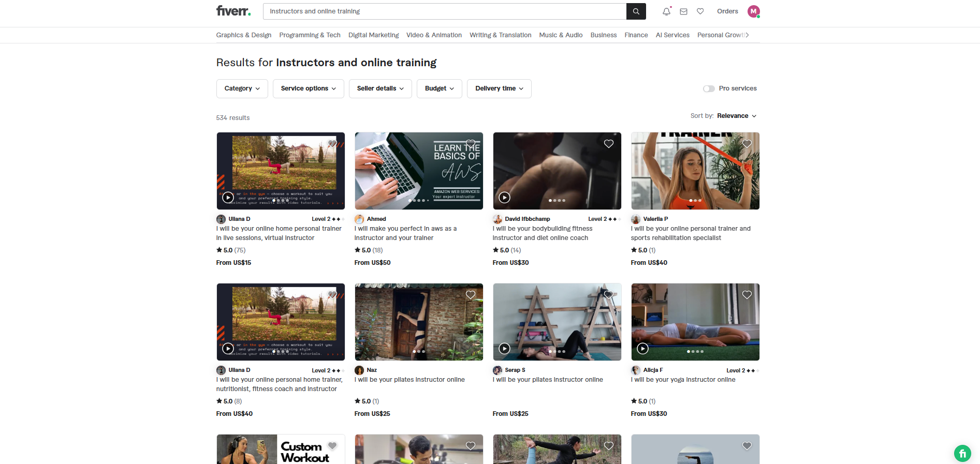Save Ahmed's AWS gig with heart
Screen dimensions: 980x464
click(471, 144)
